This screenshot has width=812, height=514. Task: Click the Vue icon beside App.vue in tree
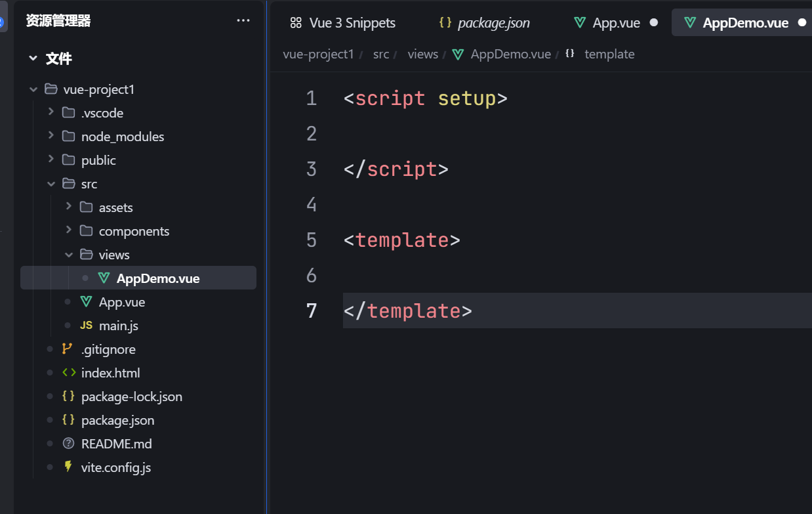coord(86,302)
